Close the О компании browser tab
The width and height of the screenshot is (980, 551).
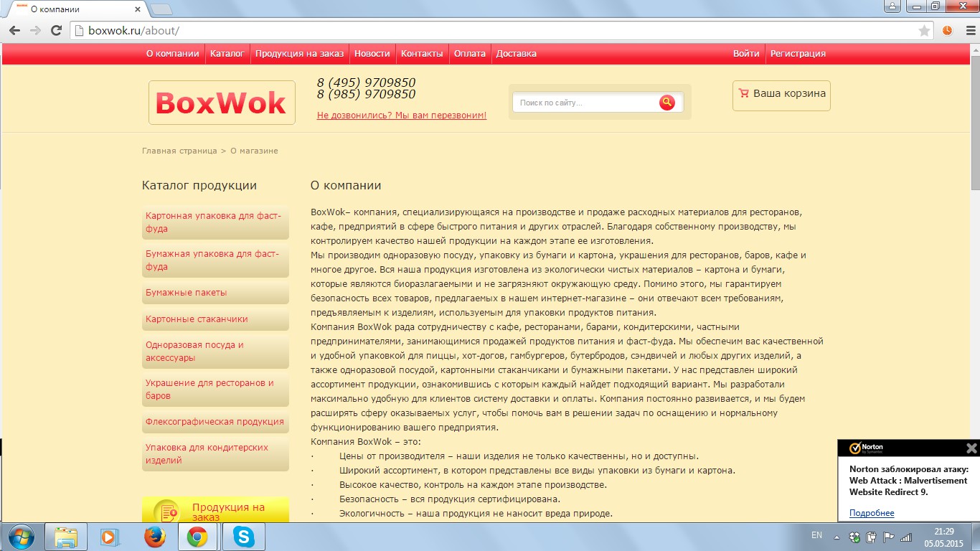click(137, 10)
